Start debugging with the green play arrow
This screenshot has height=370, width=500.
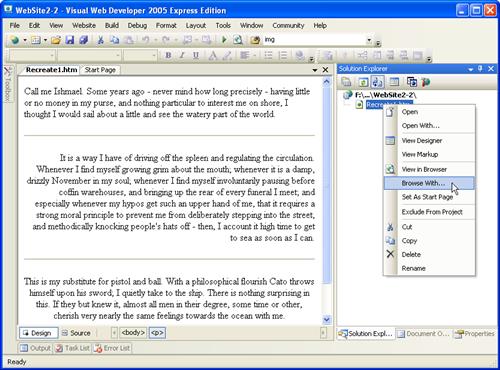click(224, 40)
